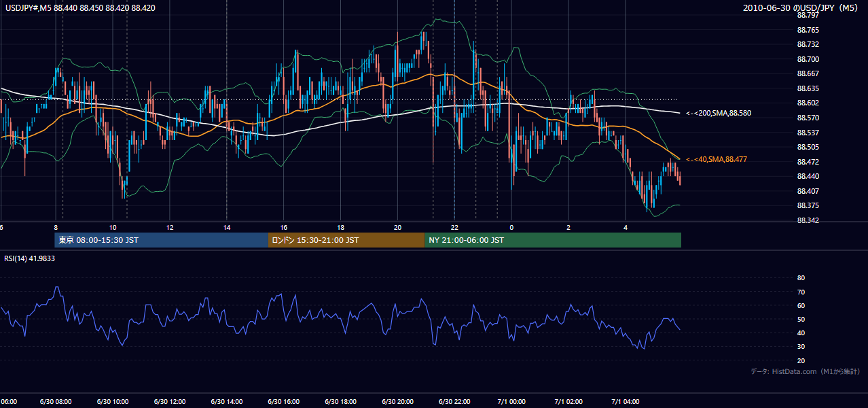The width and height of the screenshot is (868, 408).
Task: Click RSI scale value 20
Action: coord(801,360)
